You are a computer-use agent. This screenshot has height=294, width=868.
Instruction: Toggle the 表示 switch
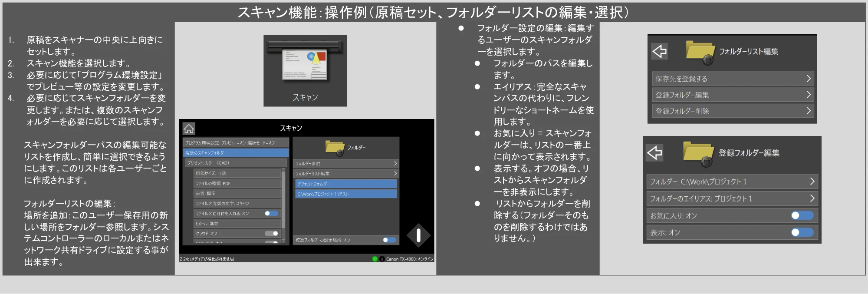click(802, 232)
